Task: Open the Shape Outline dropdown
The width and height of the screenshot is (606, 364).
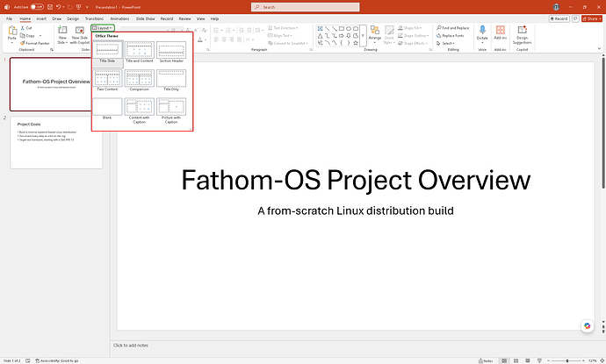Action: 413,35
